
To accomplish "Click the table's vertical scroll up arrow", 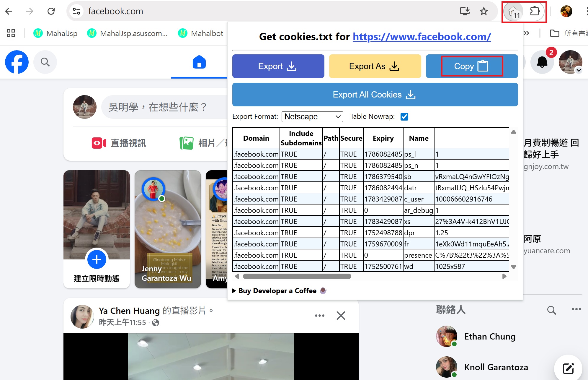I will tap(514, 132).
